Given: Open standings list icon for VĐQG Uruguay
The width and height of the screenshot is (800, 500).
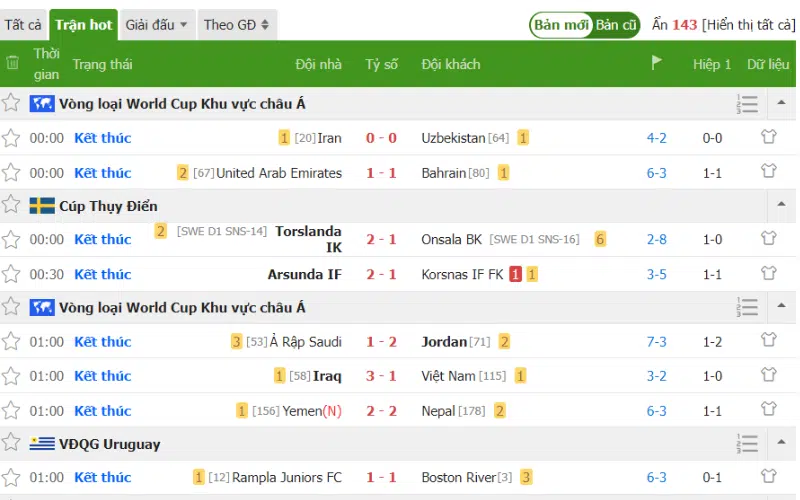Looking at the screenshot, I should coord(747,443).
